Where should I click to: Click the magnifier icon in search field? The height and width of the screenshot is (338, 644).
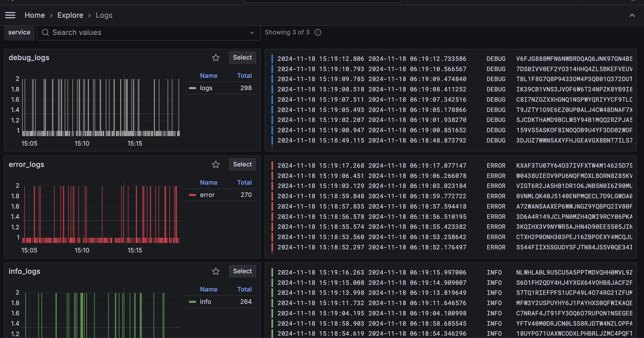point(45,32)
